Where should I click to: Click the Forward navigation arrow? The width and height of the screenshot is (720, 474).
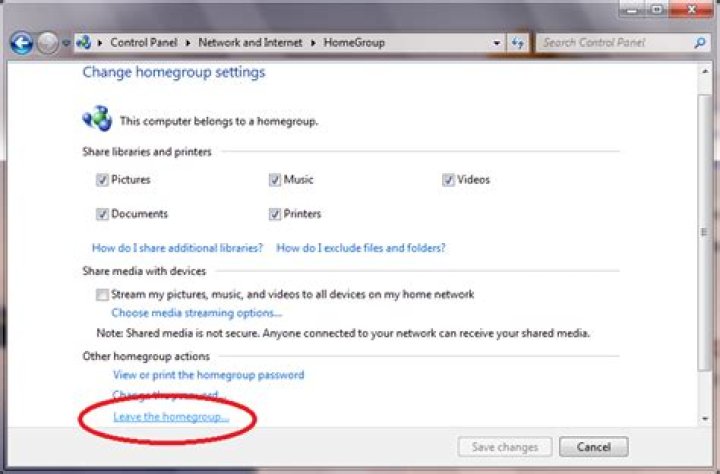48,43
